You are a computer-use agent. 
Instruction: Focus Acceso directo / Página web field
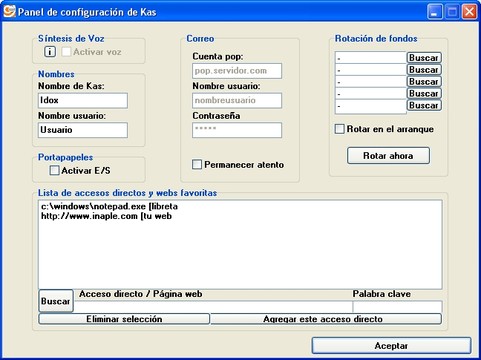point(213,307)
